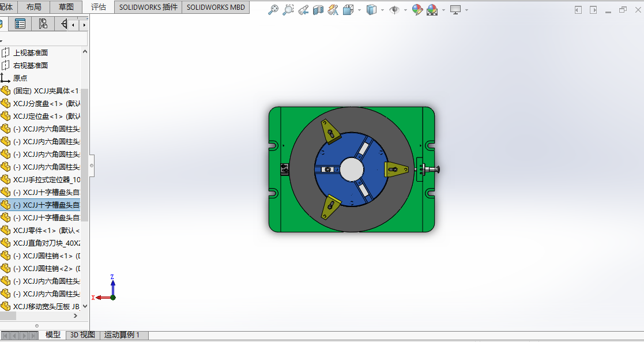Open the Edit Appearance color ball icon

[x=417, y=10]
